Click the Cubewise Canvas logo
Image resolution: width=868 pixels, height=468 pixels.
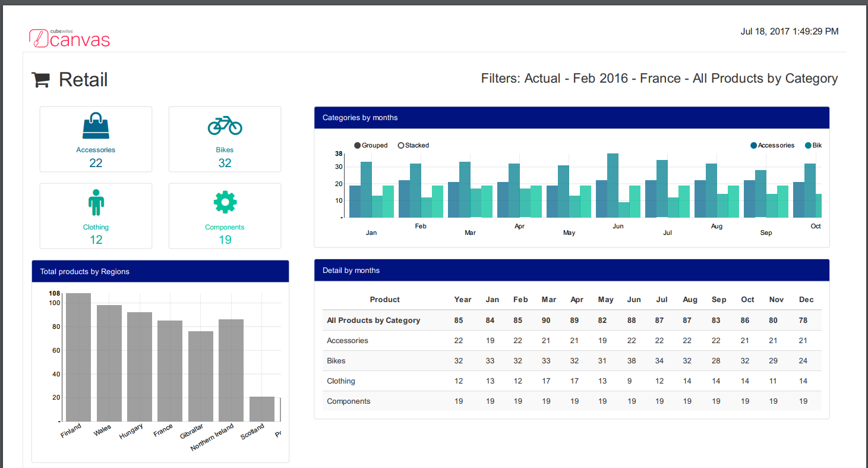70,37
